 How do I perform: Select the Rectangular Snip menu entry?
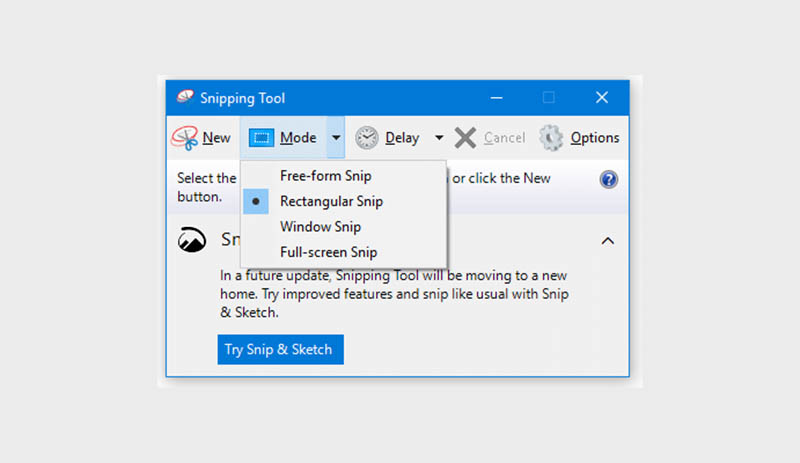pyautogui.click(x=344, y=202)
